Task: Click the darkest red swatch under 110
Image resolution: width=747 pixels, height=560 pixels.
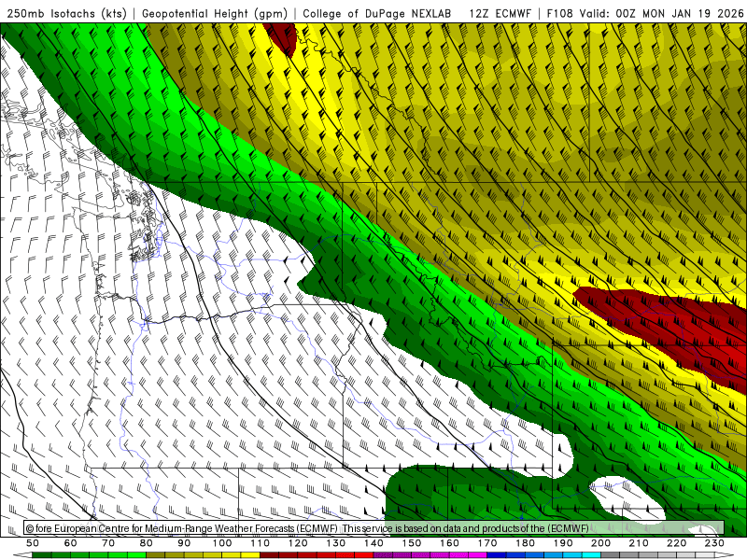Action: (x=270, y=555)
